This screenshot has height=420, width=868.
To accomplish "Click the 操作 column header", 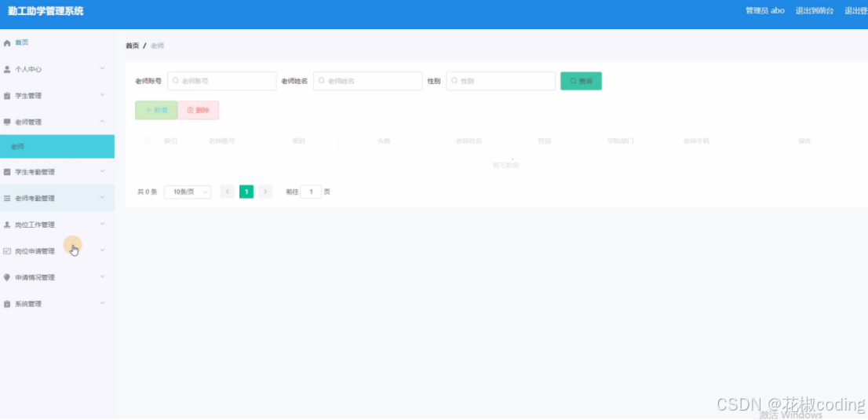I will coord(805,141).
